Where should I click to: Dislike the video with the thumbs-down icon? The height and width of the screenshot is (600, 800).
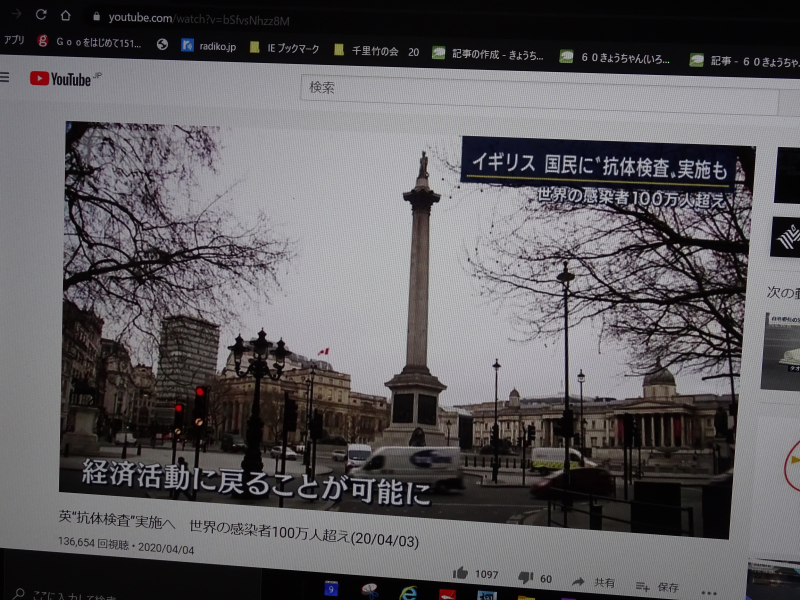coord(526,577)
